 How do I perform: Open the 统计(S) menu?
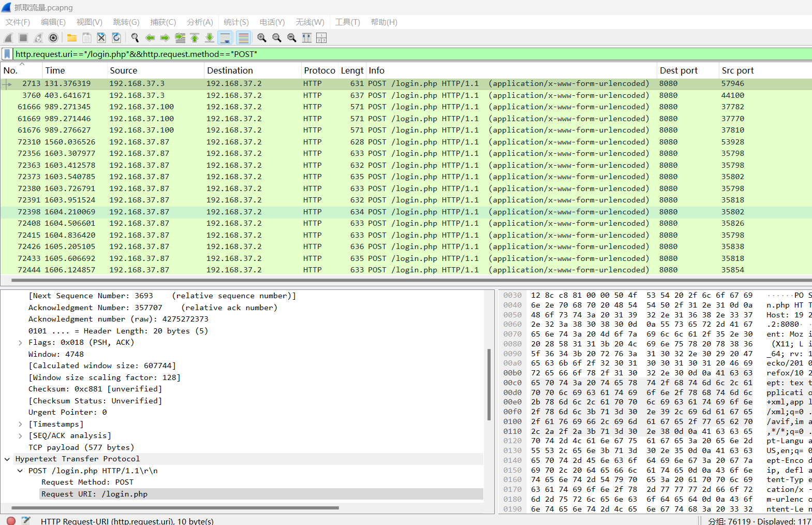point(236,22)
